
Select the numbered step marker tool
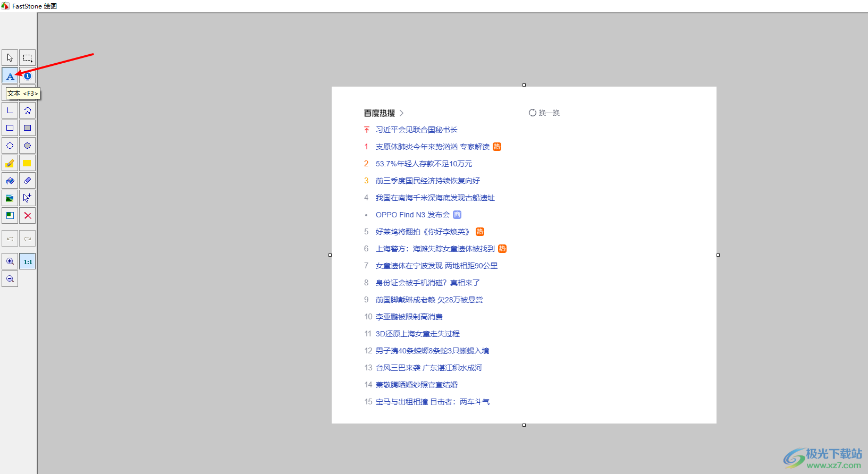click(28, 75)
